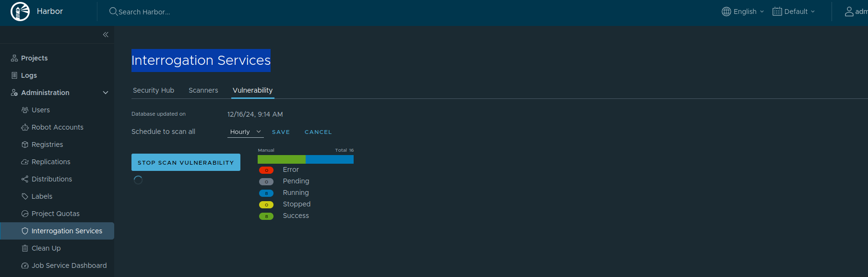Open Replications cloud icon entry
Viewport: 868px width, 277px height.
click(x=25, y=162)
